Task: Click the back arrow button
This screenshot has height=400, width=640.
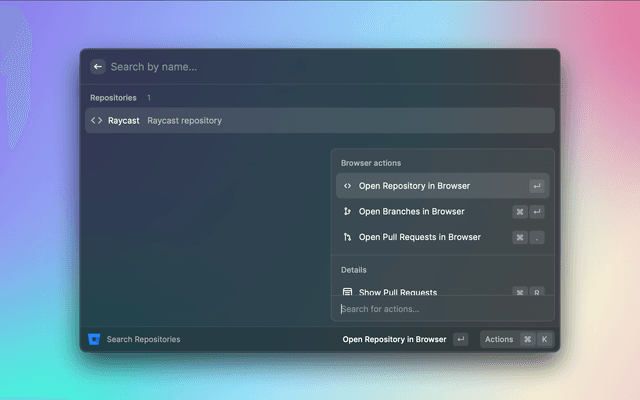Action: 97,66
